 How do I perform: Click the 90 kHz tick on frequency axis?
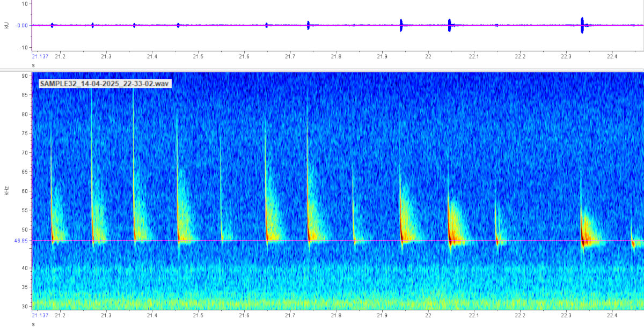point(24,76)
